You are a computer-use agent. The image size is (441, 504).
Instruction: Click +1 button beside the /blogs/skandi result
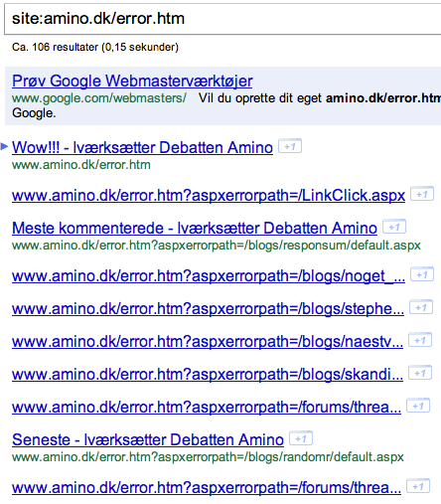coord(420,373)
